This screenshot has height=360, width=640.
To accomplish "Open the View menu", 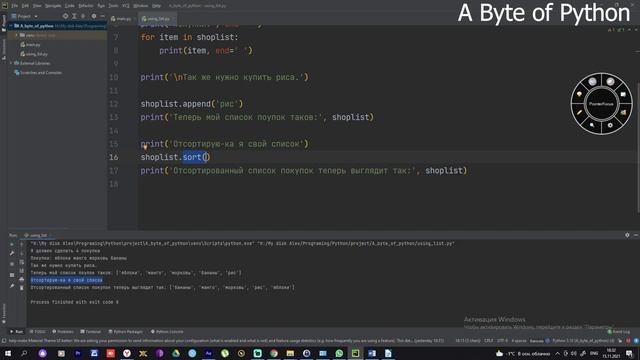I will tap(37, 6).
